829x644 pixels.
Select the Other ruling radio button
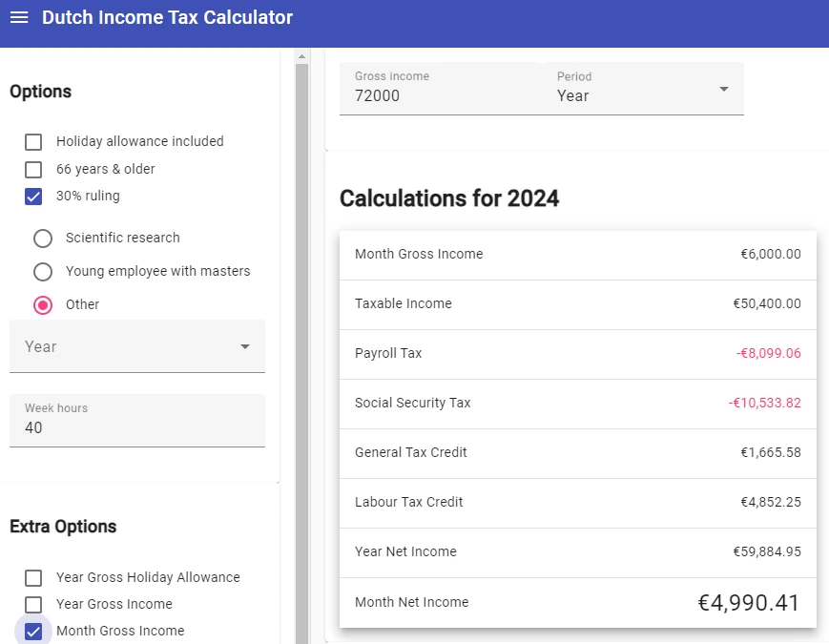click(x=43, y=305)
